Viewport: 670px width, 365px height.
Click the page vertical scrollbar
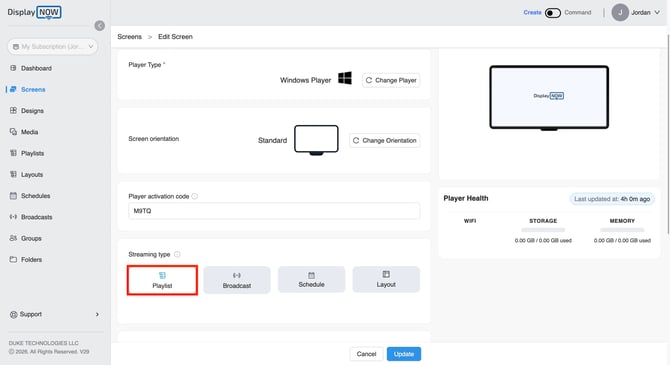668,135
